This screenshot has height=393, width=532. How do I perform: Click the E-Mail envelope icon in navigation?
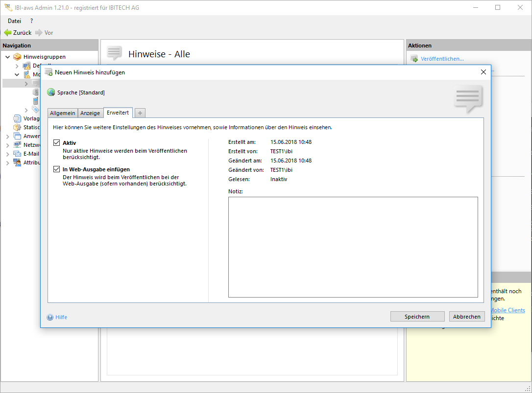coord(18,154)
